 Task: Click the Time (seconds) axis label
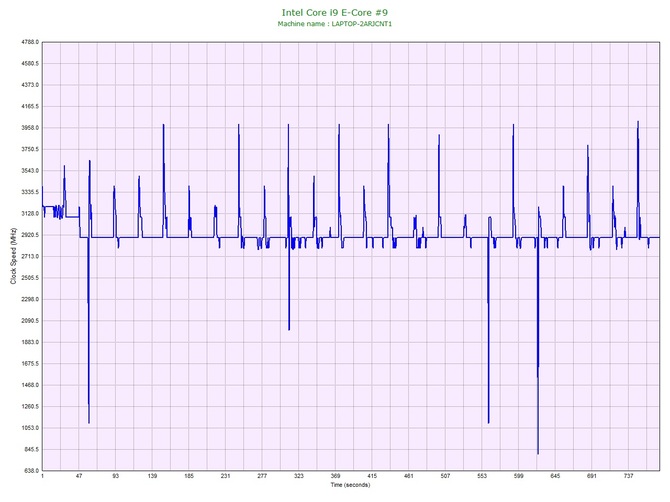(x=350, y=485)
